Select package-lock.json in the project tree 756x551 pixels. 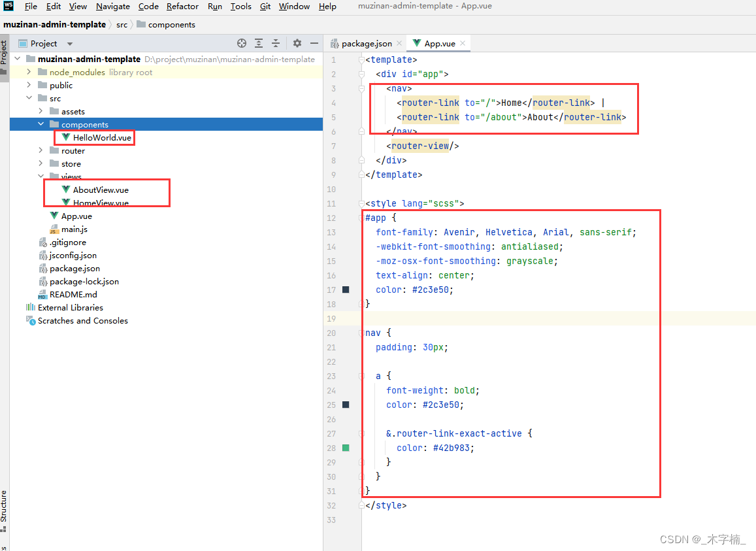[84, 281]
